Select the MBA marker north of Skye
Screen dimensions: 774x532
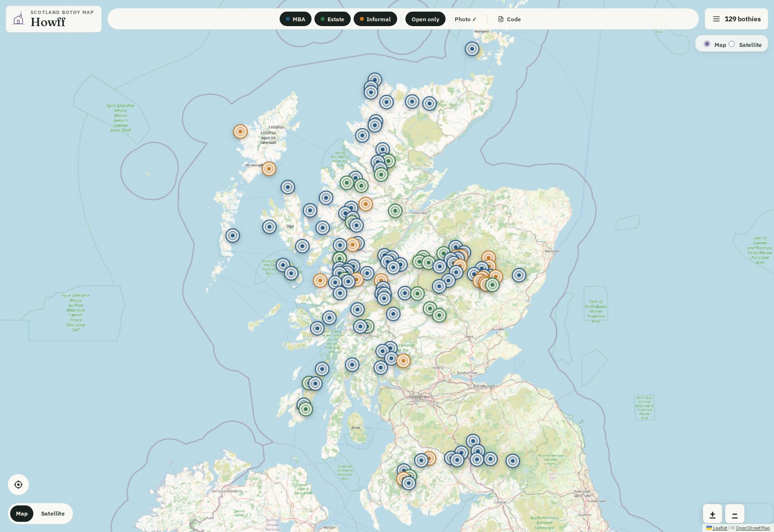(288, 187)
